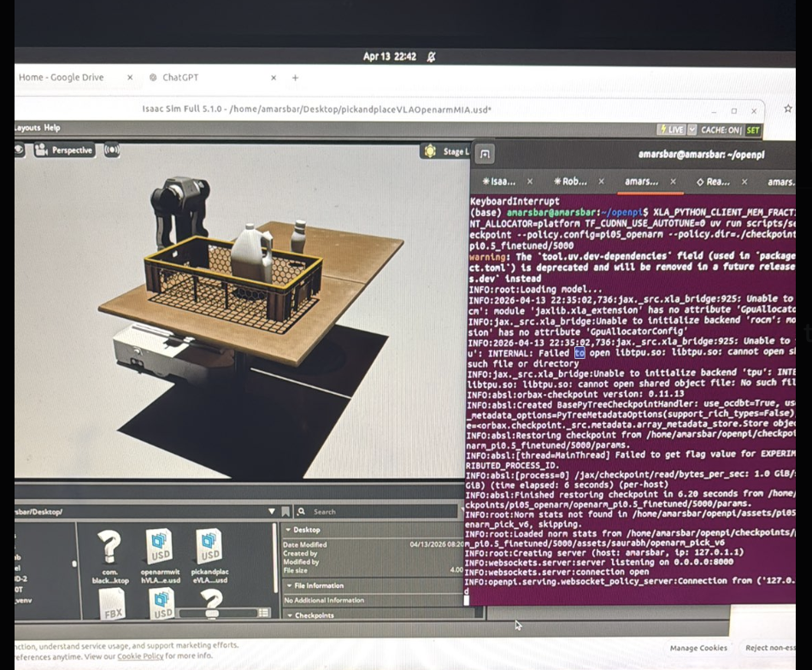Select the Stage Light icon in viewport
This screenshot has height=670, width=812.
click(x=432, y=151)
